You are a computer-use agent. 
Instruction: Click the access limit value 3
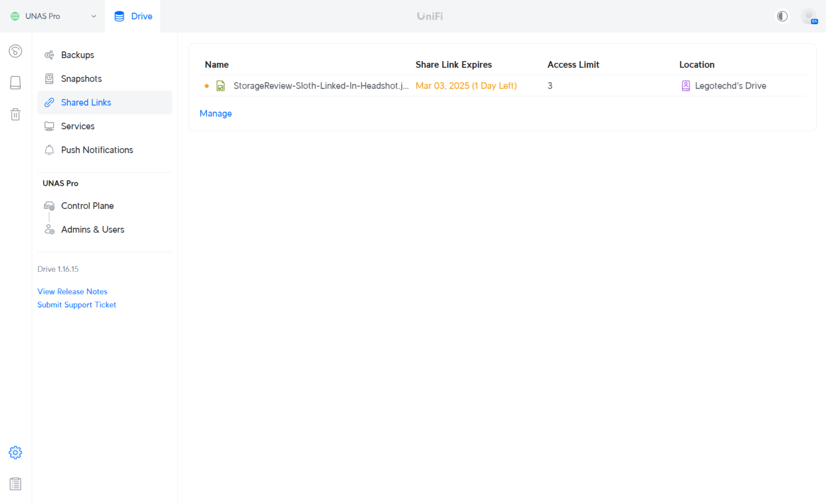click(550, 86)
